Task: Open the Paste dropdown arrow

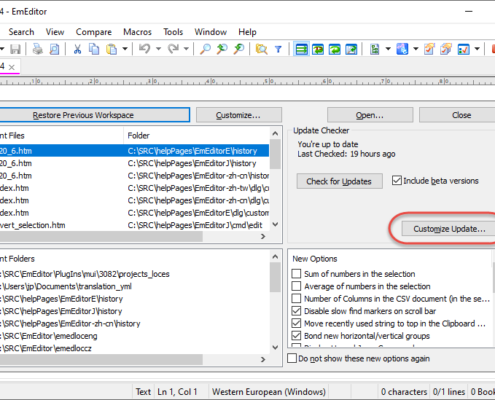Action: tap(125, 49)
